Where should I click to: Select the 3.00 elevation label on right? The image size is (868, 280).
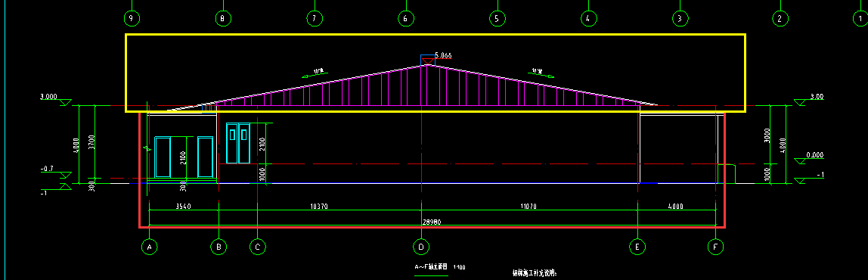[817, 96]
